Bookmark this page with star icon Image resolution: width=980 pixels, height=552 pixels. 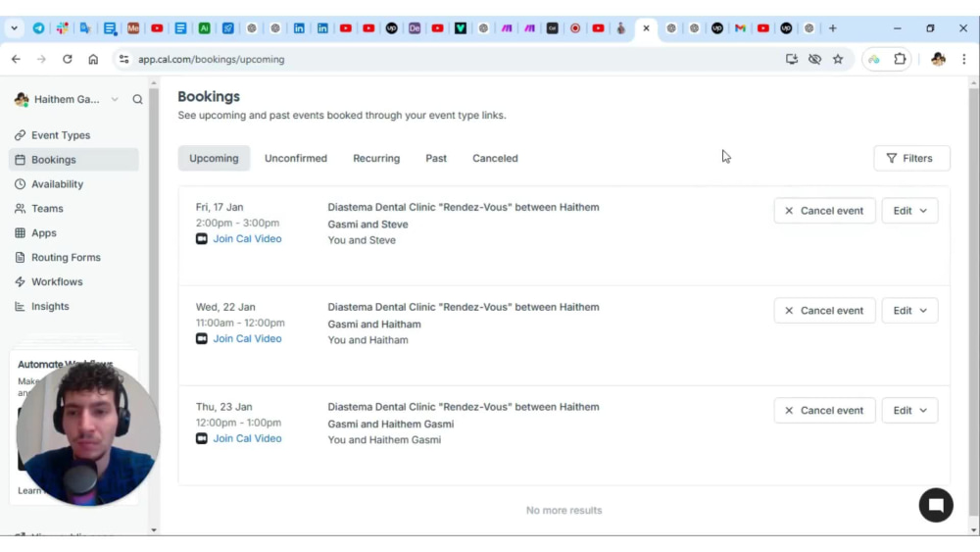point(838,59)
